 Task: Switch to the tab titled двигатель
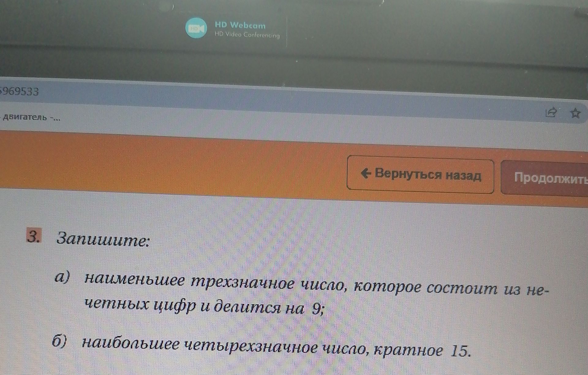pyautogui.click(x=31, y=117)
